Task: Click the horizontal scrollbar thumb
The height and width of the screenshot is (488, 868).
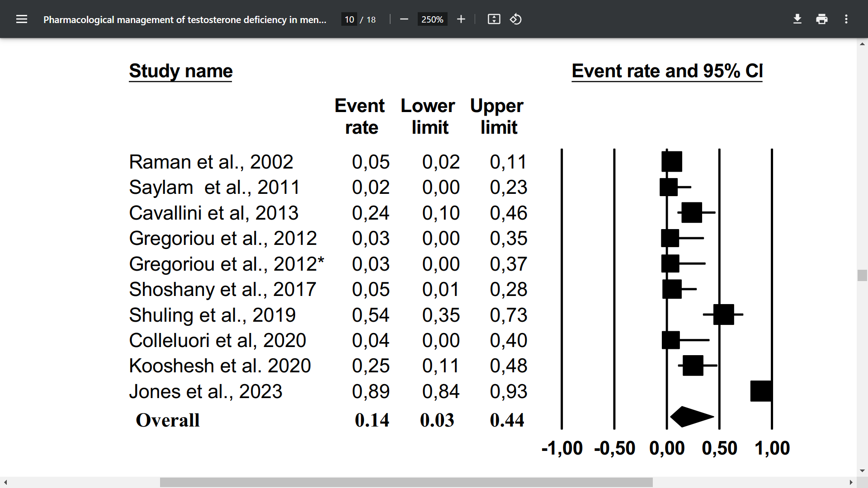Action: tap(406, 483)
